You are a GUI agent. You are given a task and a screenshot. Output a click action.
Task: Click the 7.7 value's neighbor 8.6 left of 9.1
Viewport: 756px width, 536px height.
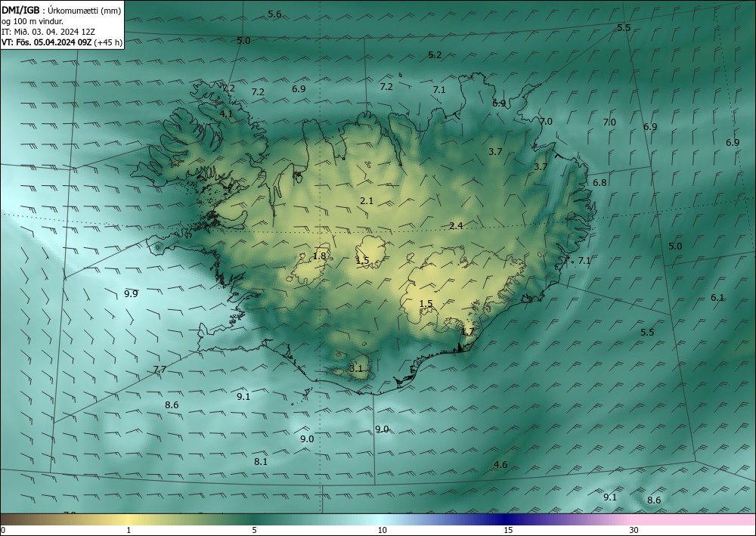(172, 404)
